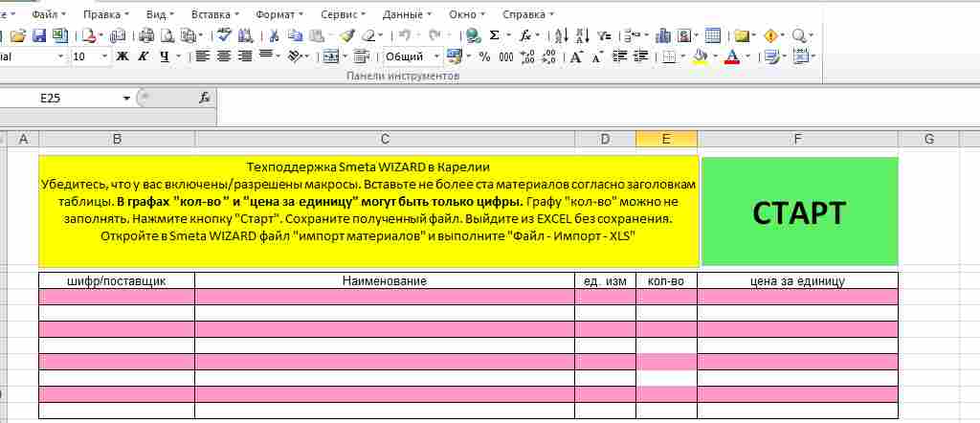Expand the fill color dropdown arrow
This screenshot has height=423, width=980.
[714, 56]
